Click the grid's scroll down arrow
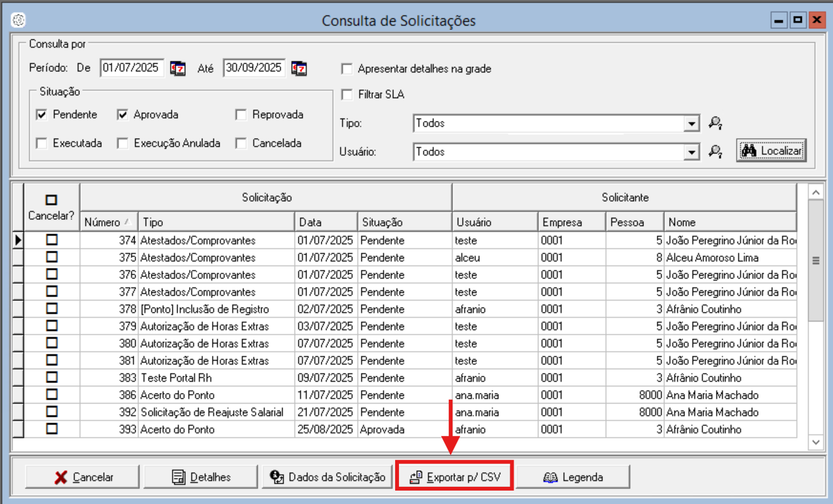 pyautogui.click(x=815, y=442)
